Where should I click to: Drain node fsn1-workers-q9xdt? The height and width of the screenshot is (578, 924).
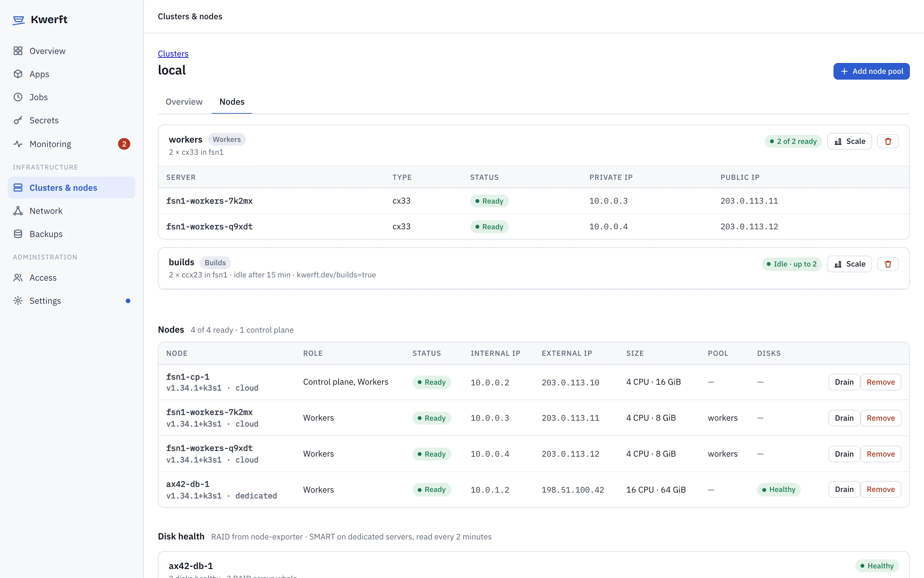click(844, 454)
